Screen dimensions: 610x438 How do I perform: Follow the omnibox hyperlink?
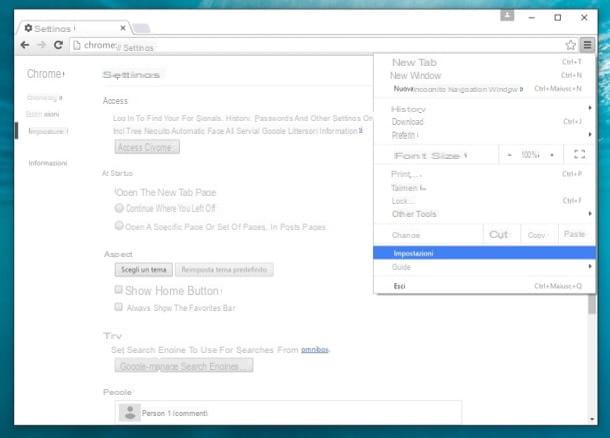[x=315, y=349]
